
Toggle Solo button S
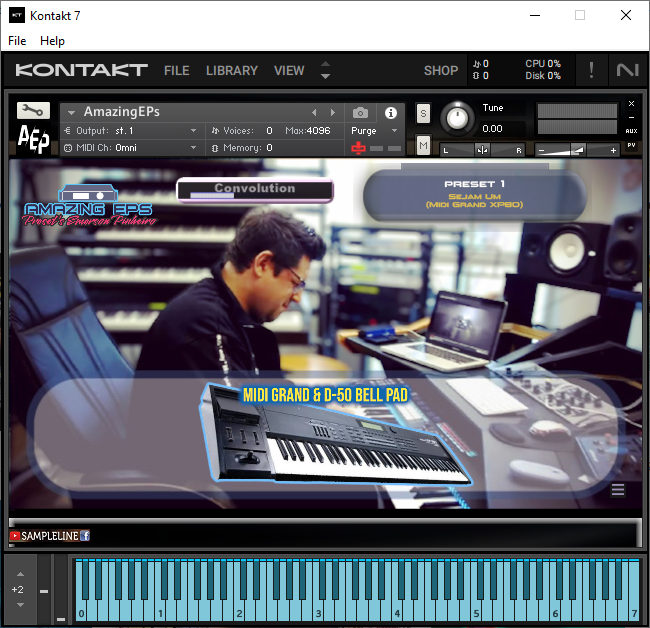(x=423, y=113)
